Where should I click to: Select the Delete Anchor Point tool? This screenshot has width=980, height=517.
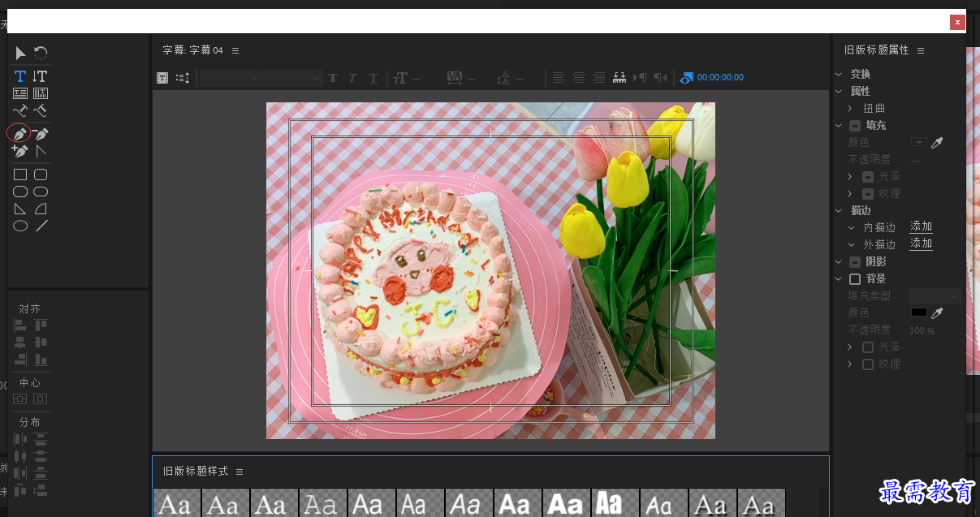point(41,134)
